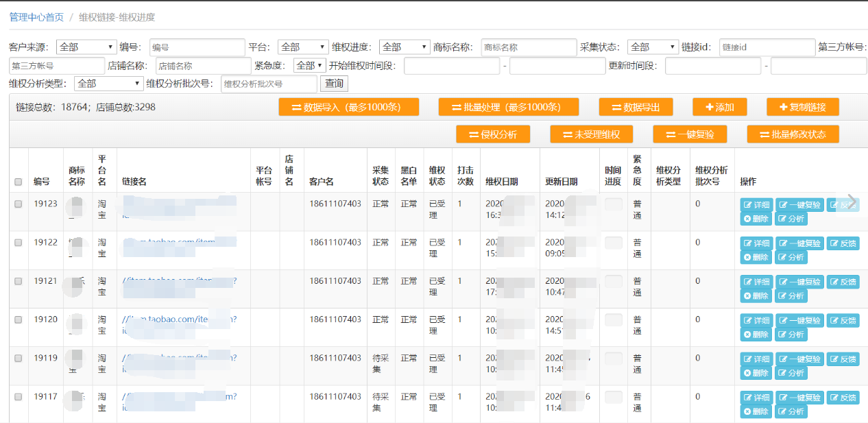Image resolution: width=868 pixels, height=423 pixels.
Task: Go to 管理中心首页 breadcrumb link
Action: [x=36, y=17]
